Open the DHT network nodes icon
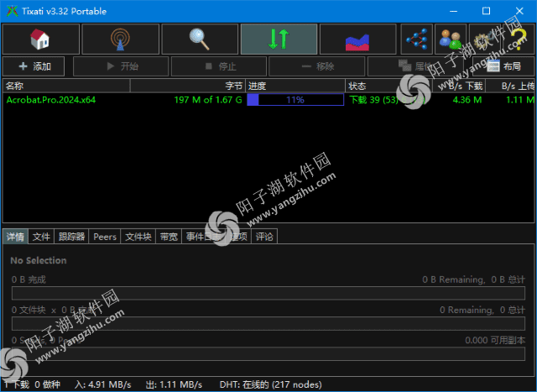The width and height of the screenshot is (537, 392). [x=417, y=39]
